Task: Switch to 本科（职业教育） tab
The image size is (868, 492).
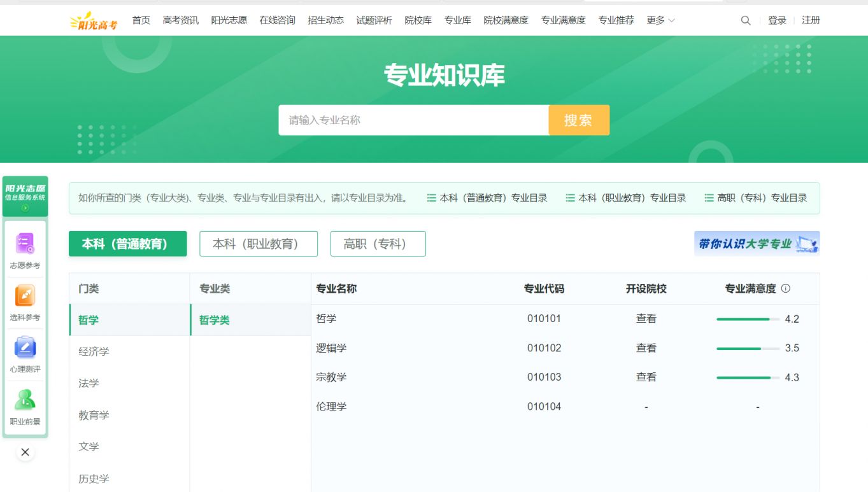Action: [258, 244]
